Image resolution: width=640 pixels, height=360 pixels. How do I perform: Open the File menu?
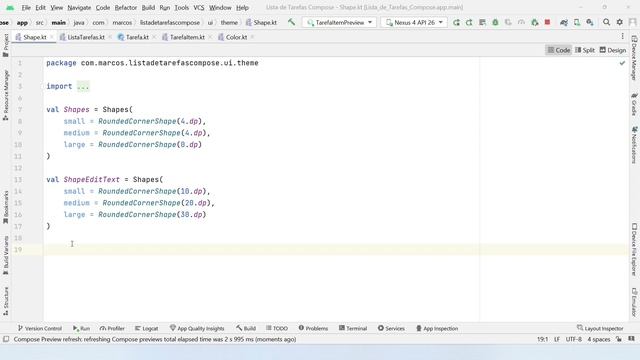(x=26, y=7)
